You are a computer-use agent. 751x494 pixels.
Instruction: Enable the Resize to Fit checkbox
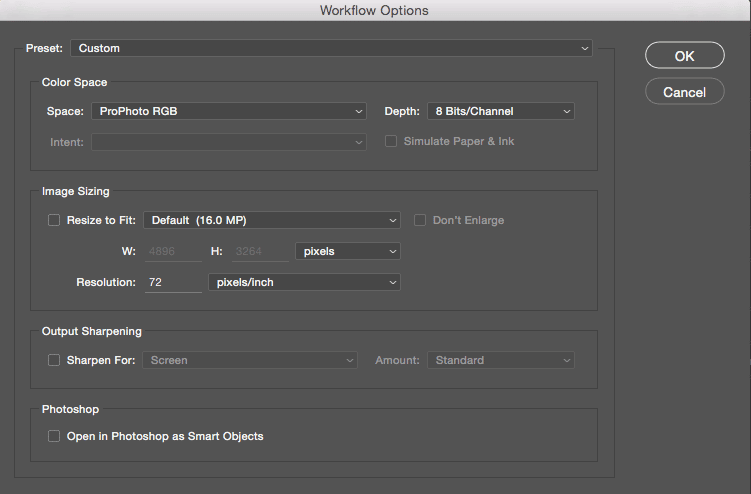[54, 220]
